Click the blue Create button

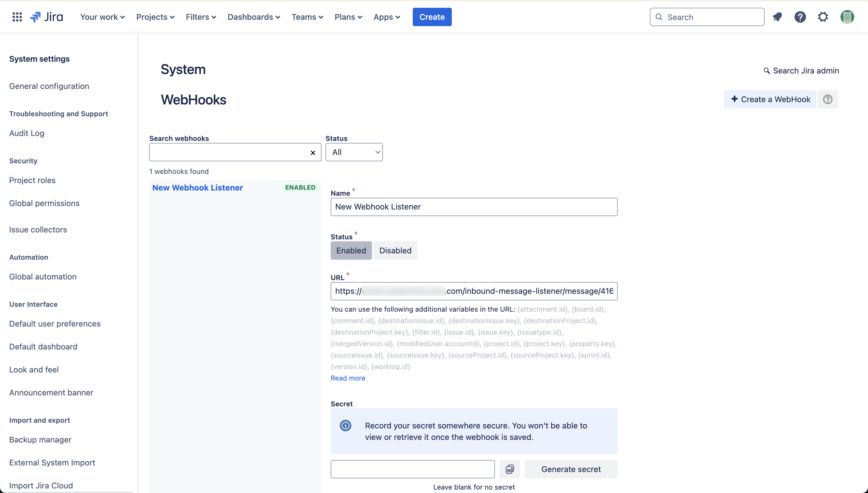432,17
